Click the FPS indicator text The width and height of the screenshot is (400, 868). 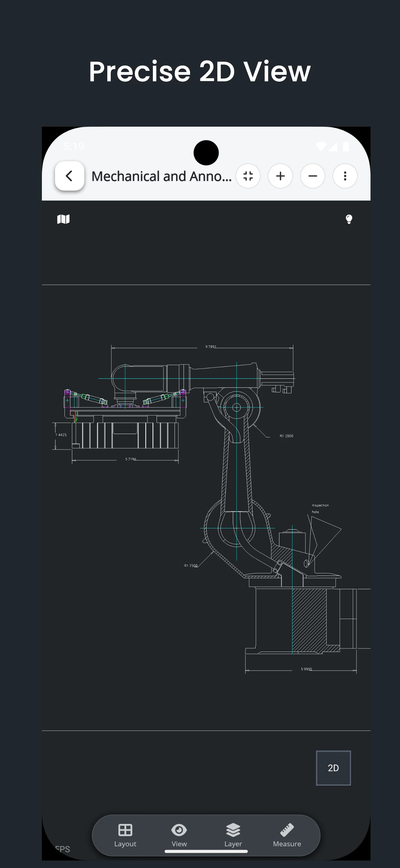tap(63, 849)
